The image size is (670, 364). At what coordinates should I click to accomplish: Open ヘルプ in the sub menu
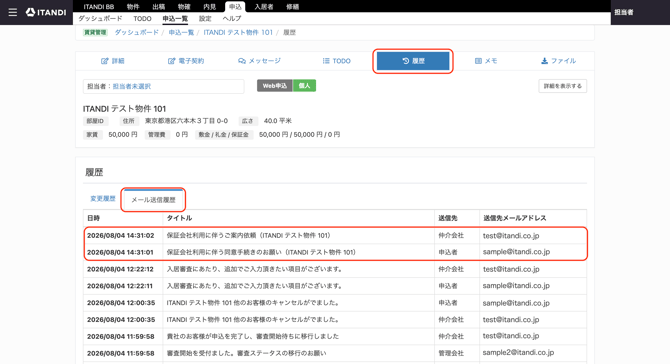coord(232,18)
